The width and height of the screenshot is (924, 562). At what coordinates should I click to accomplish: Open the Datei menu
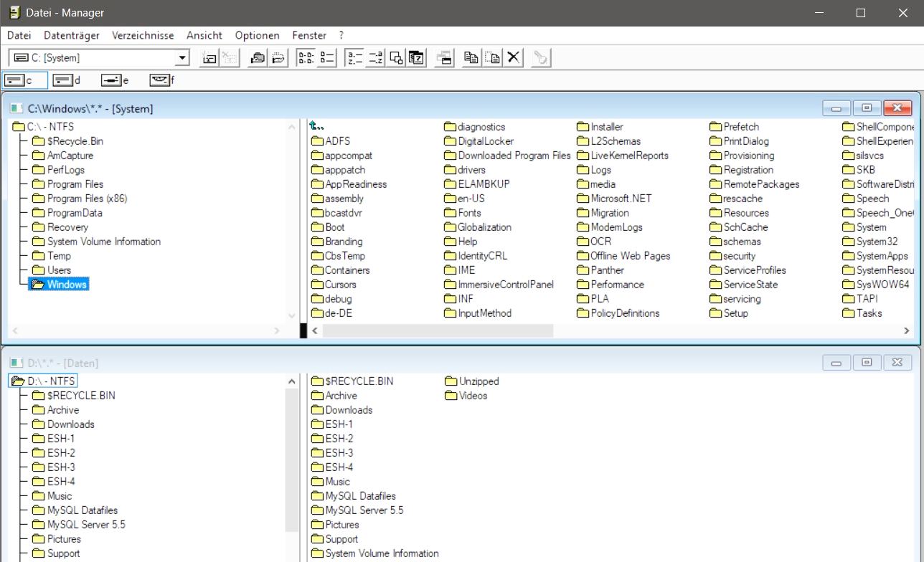(19, 35)
